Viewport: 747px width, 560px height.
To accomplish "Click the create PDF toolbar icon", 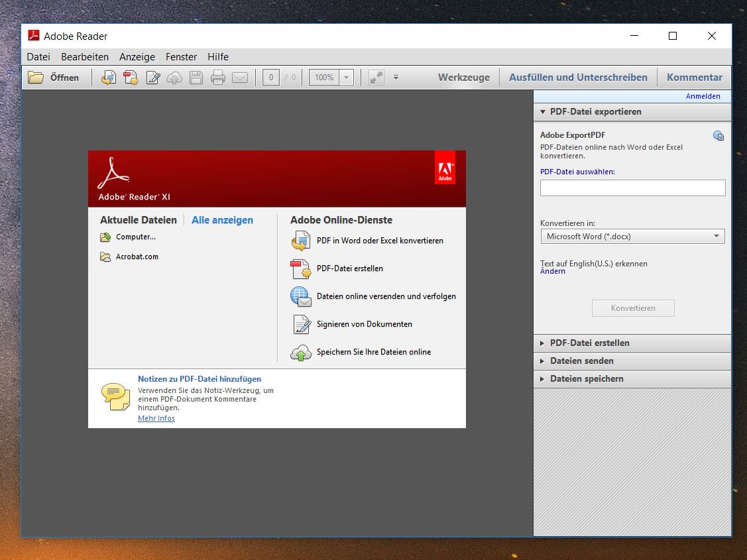I will click(131, 77).
